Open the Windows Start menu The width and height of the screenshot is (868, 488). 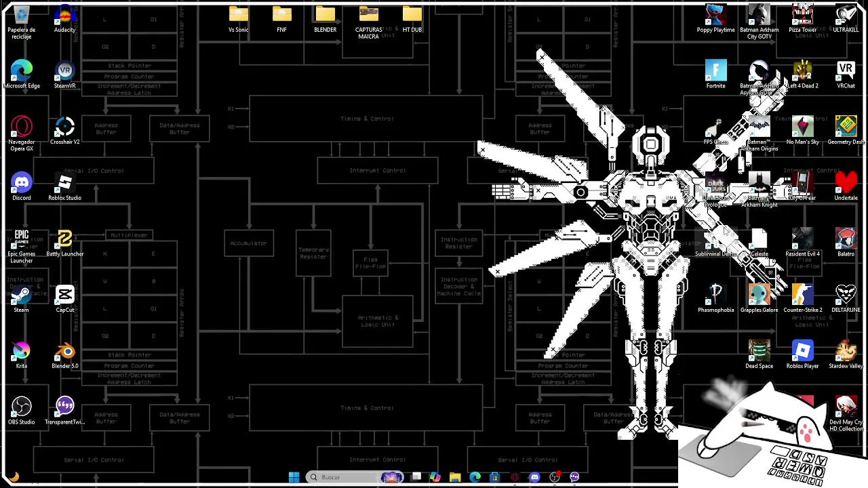(294, 477)
